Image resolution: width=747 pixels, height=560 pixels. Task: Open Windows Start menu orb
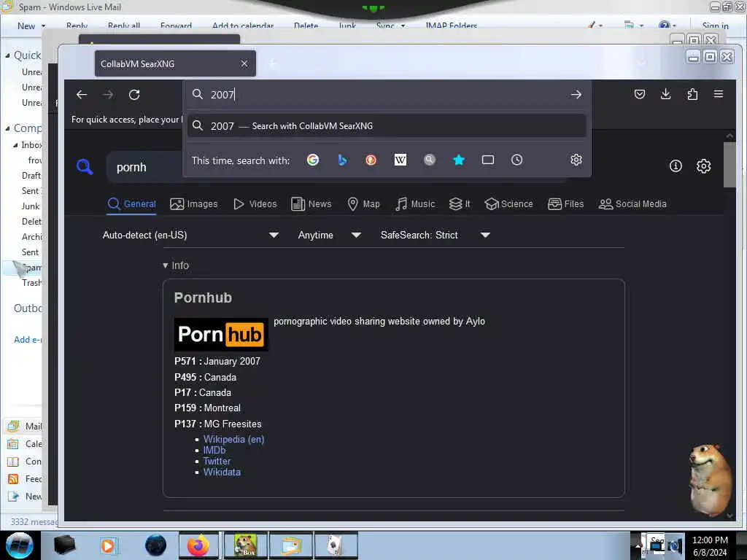[x=20, y=545]
